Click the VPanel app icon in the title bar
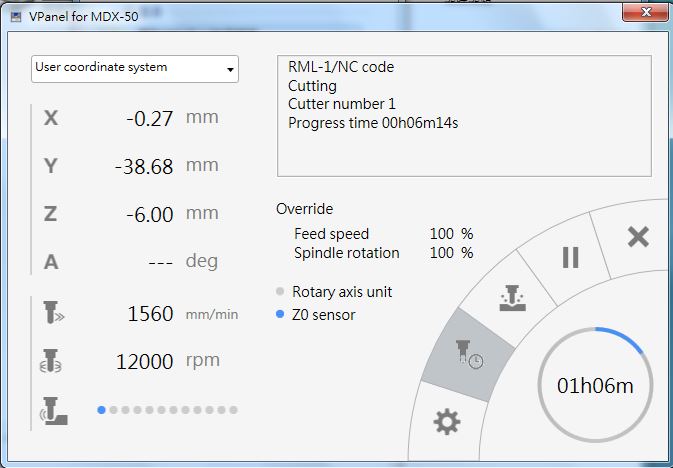The width and height of the screenshot is (673, 468). tap(16, 17)
